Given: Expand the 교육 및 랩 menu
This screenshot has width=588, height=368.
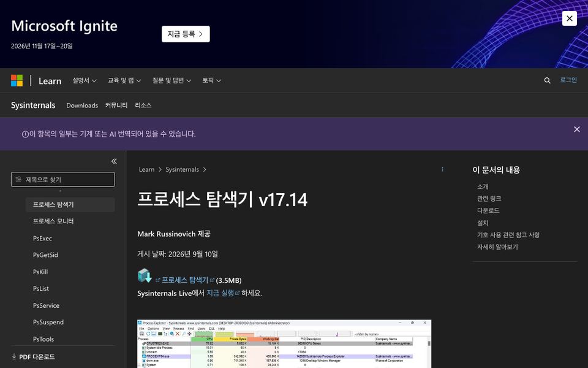Looking at the screenshot, I should (x=124, y=80).
